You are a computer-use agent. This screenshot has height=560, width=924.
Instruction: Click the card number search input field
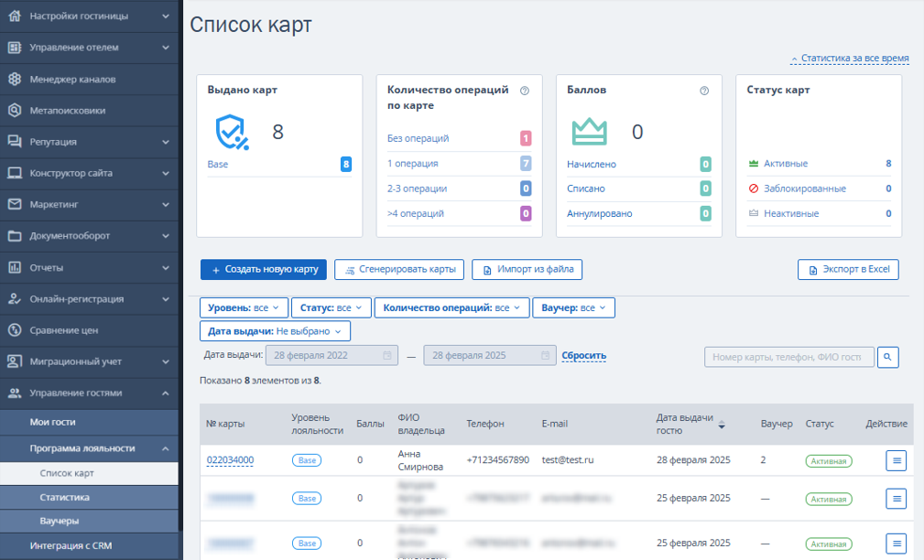pyautogui.click(x=789, y=357)
